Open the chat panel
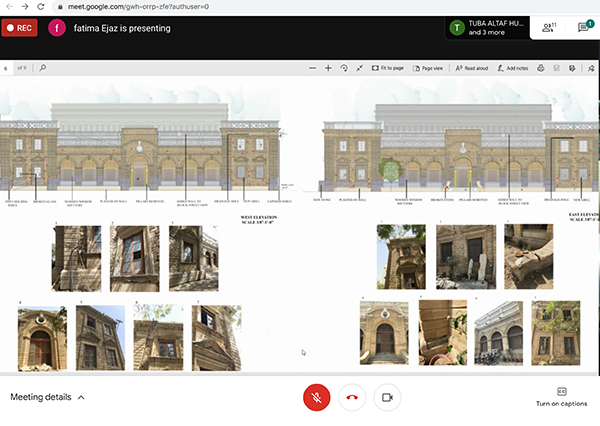600x426 pixels. click(582, 28)
